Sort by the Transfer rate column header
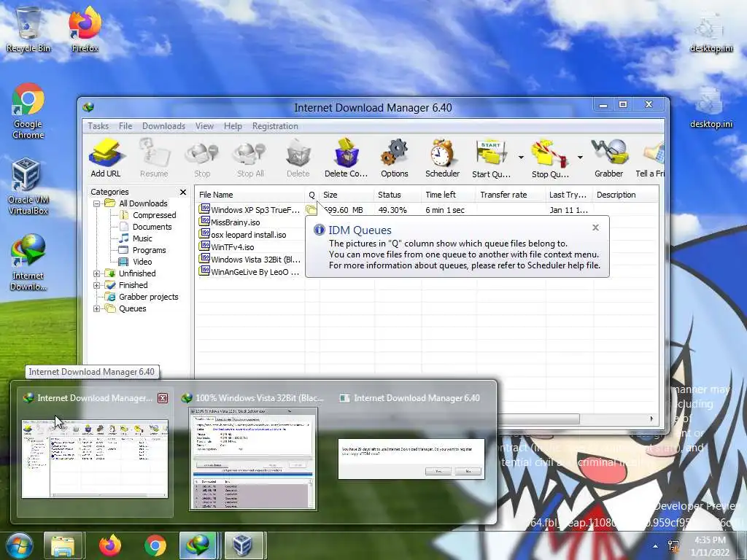This screenshot has width=747, height=560. (511, 195)
